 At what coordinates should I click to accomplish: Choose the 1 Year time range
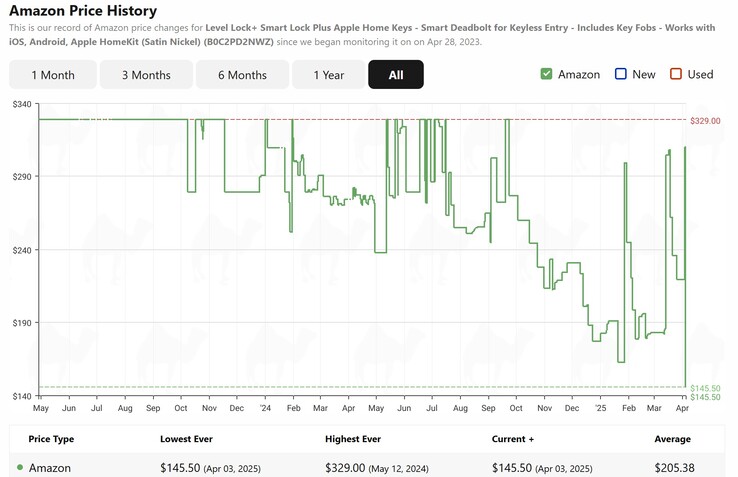pyautogui.click(x=329, y=74)
